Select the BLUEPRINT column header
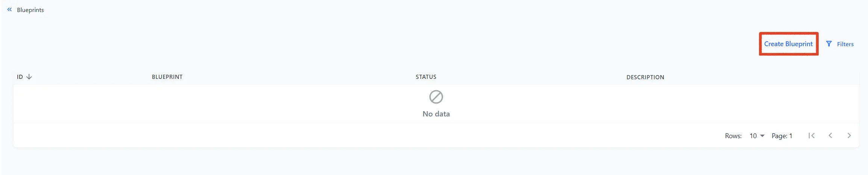Viewport: 868px width, 175px height. (x=167, y=77)
